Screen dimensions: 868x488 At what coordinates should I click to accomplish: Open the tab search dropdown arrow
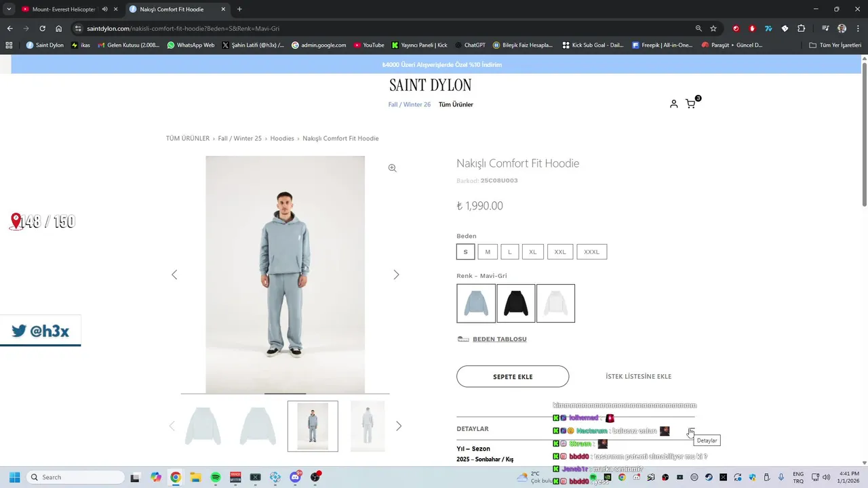(9, 9)
